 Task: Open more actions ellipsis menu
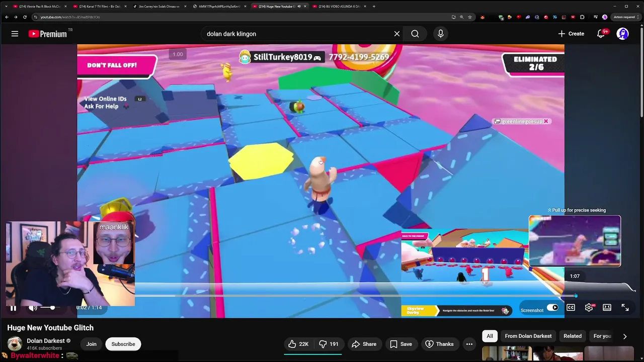[x=469, y=344]
